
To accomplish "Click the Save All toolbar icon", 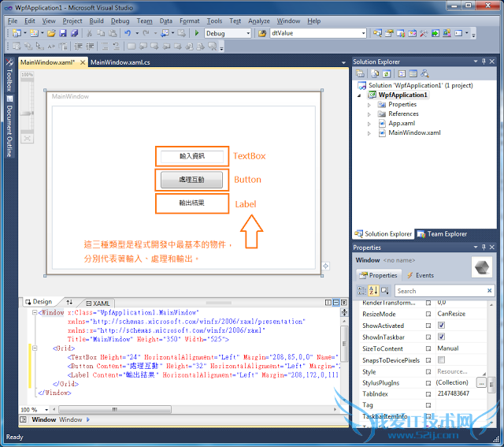I will point(74,34).
